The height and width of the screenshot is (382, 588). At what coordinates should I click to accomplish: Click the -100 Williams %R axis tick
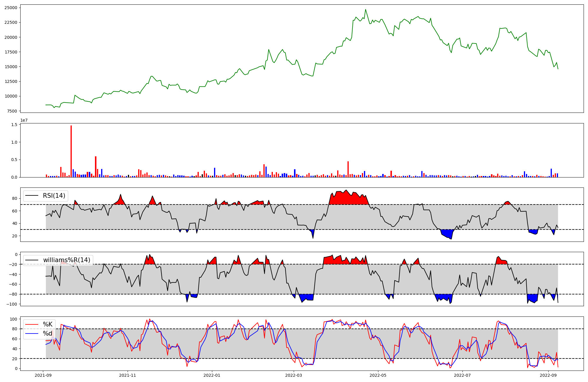coord(12,304)
